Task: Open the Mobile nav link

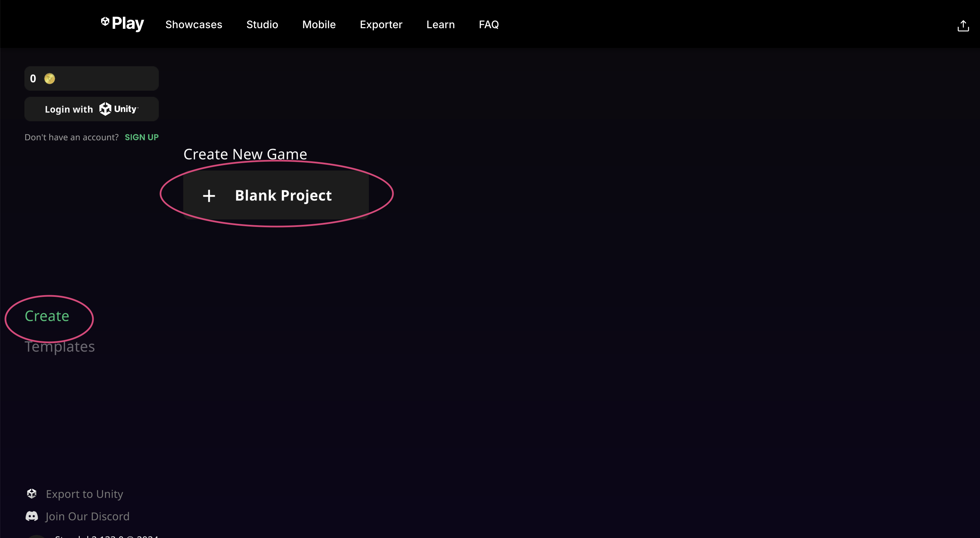Action: (319, 24)
